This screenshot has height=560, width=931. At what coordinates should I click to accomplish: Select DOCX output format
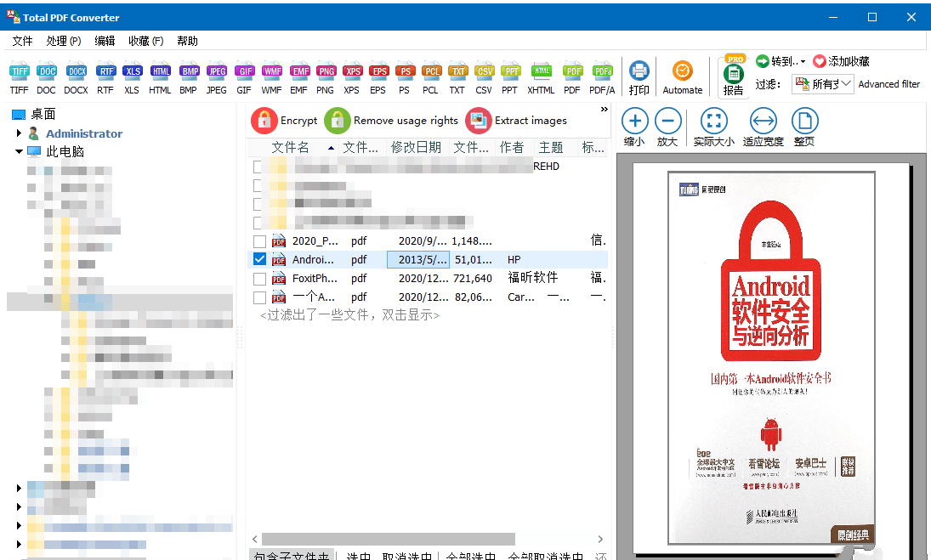[76, 77]
